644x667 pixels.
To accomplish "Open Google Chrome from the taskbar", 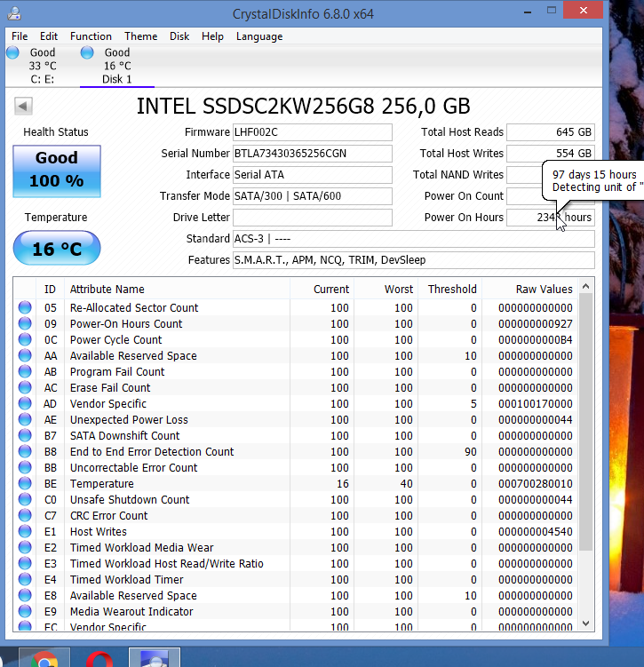I will pos(46,659).
